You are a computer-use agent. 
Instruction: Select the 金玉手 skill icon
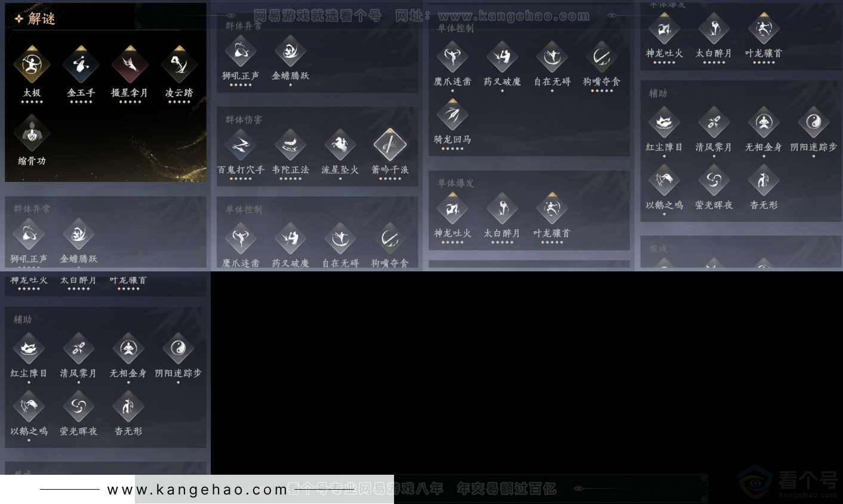(x=81, y=63)
